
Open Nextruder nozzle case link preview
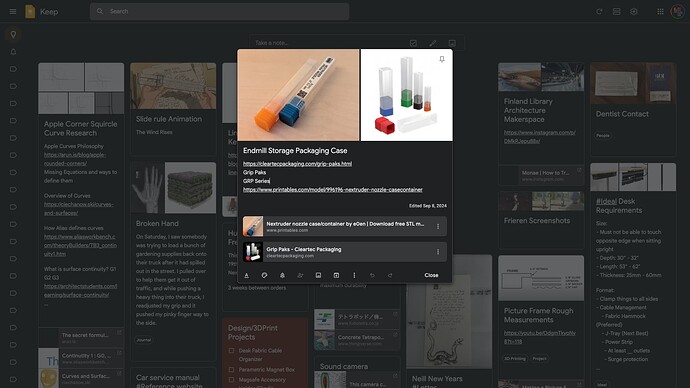(345, 227)
